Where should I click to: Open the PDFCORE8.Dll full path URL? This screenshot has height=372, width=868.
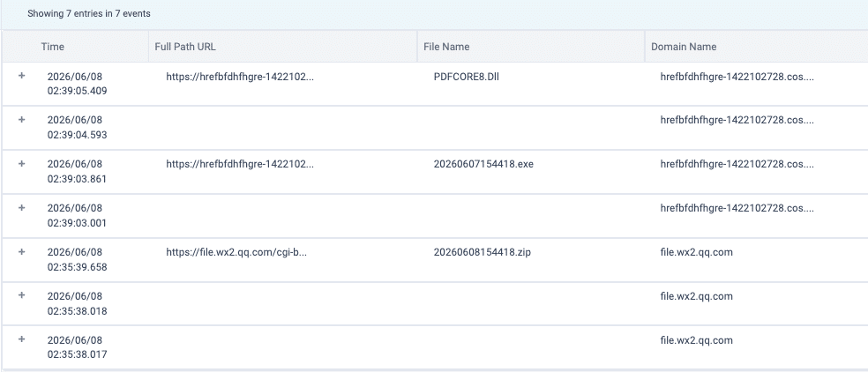tap(240, 77)
